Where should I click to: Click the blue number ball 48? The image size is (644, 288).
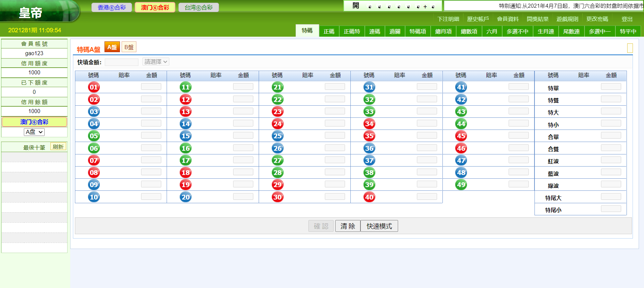461,173
